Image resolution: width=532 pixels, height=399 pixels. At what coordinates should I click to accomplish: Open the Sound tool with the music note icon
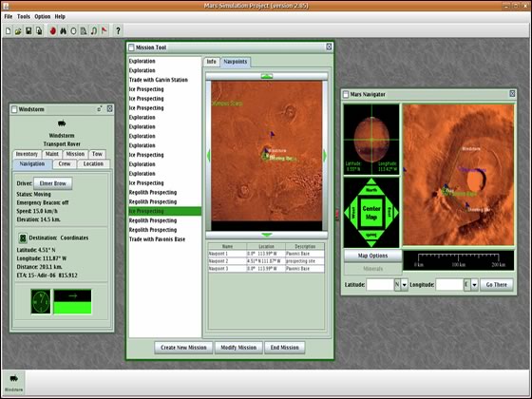click(94, 30)
